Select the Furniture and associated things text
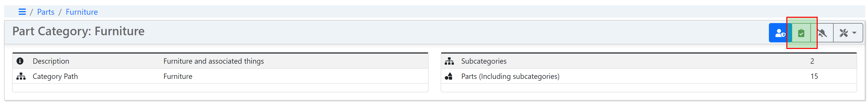Image resolution: width=868 pixels, height=104 pixels. pos(214,61)
